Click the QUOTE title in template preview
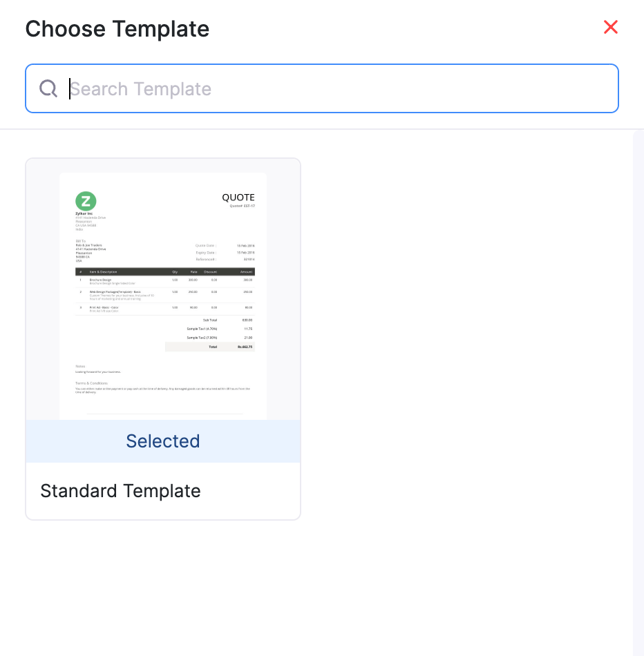Screen dimensions: 644x656 [238, 197]
